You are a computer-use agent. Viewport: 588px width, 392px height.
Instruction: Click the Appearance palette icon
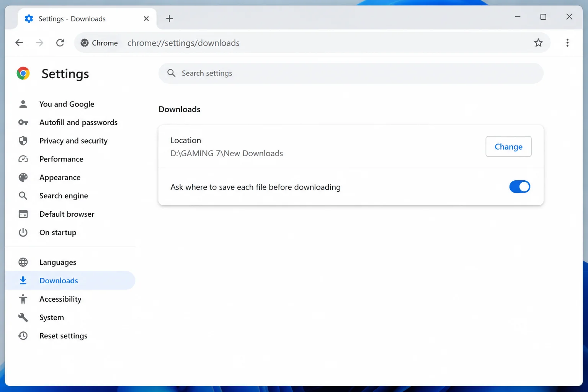(x=23, y=177)
